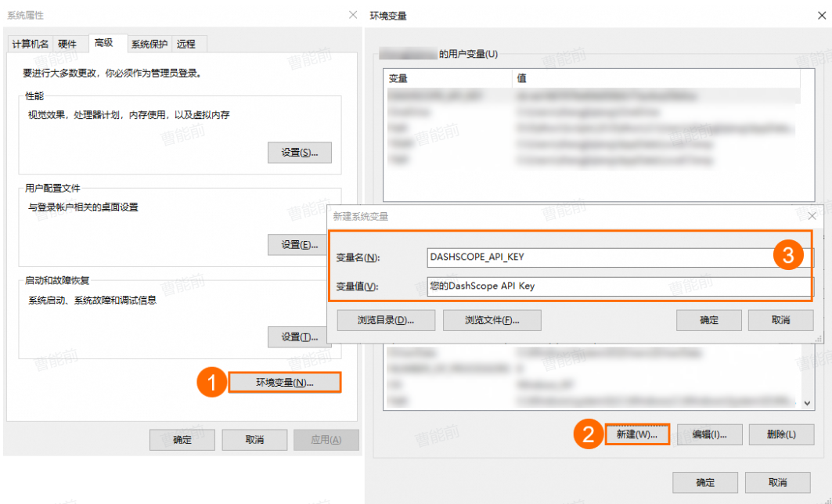Click 新建(W)... for system variables
Image resolution: width=832 pixels, height=504 pixels.
637,434
